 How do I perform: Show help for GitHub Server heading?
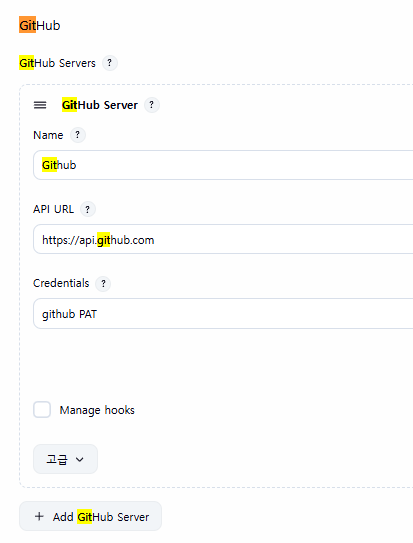[152, 105]
